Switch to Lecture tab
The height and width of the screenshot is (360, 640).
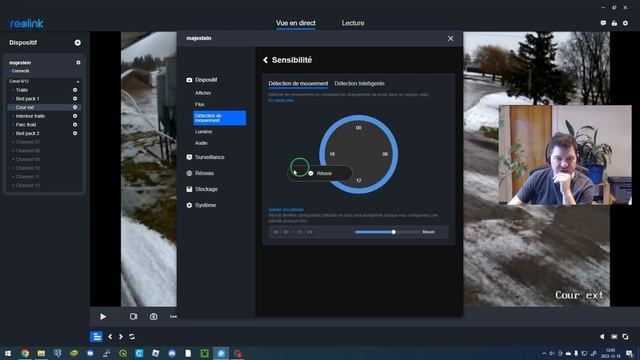tap(353, 23)
